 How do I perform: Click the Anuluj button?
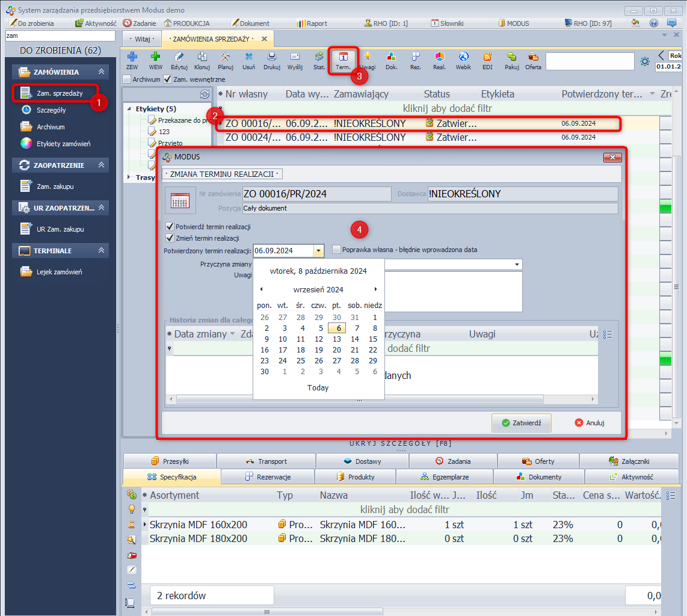(589, 423)
